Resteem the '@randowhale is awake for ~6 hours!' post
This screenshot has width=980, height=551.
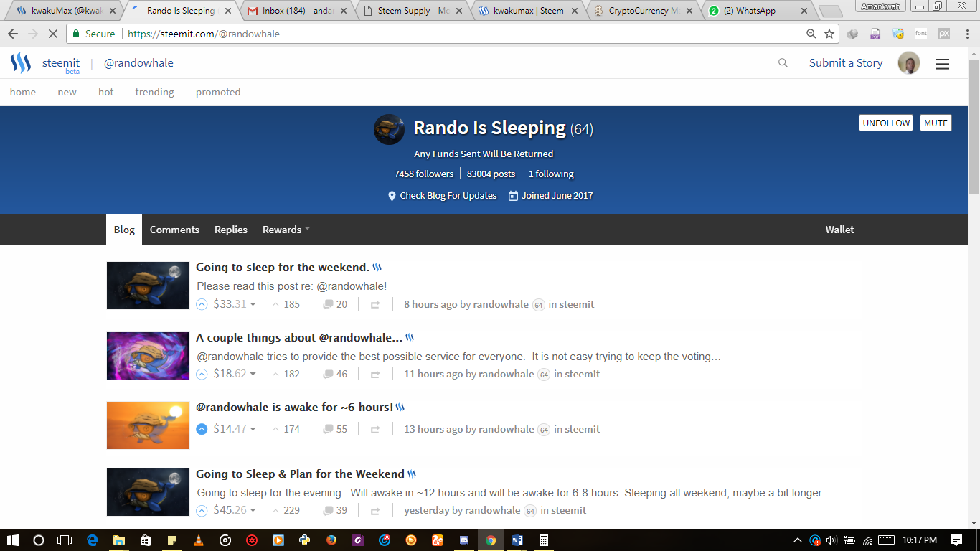point(374,429)
